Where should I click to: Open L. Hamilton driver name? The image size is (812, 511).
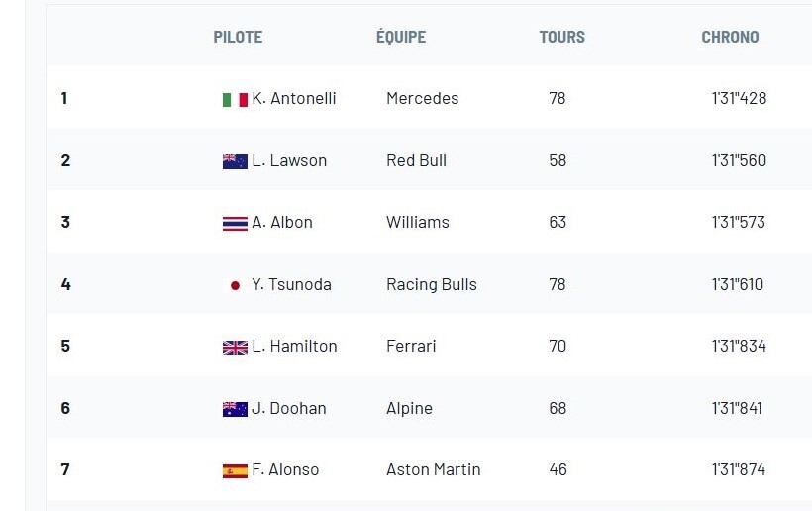click(294, 346)
